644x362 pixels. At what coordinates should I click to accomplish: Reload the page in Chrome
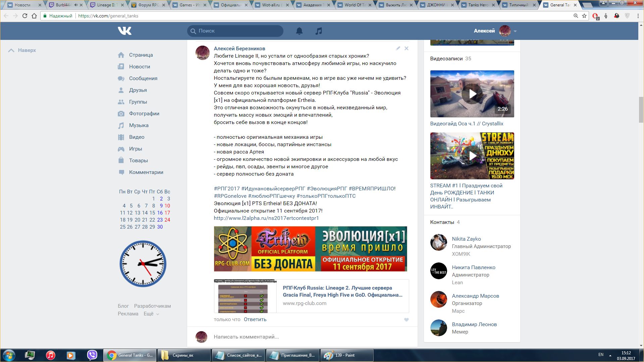click(25, 16)
